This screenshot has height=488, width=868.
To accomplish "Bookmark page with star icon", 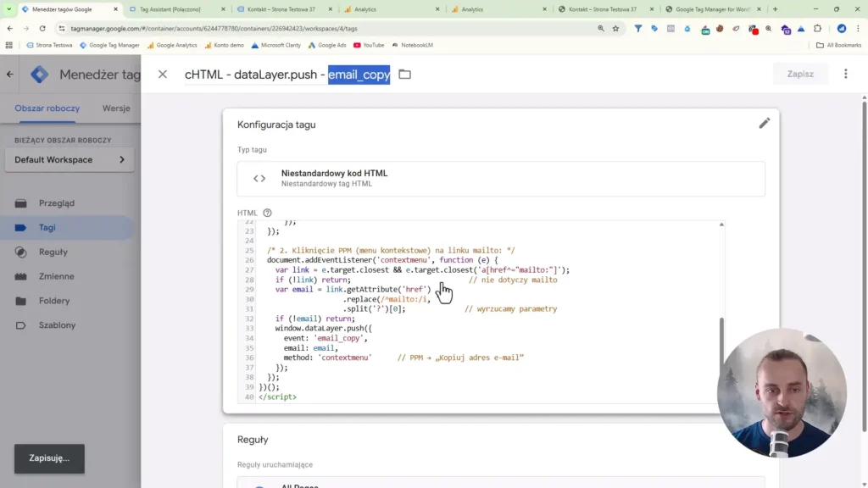I will pyautogui.click(x=615, y=28).
